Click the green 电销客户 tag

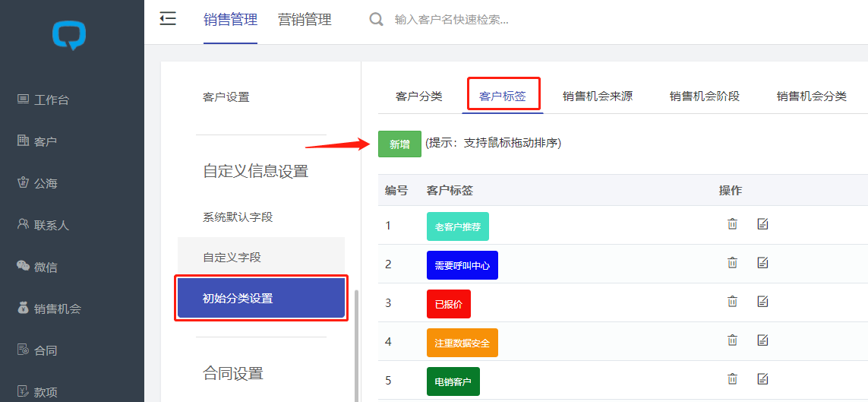[x=453, y=381]
